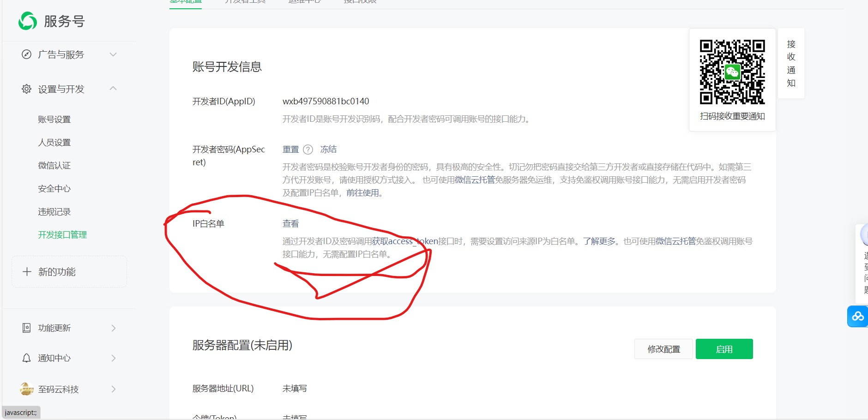Click the question mark help icon beside 重置
Viewport: 868px width, 420px height.
308,150
